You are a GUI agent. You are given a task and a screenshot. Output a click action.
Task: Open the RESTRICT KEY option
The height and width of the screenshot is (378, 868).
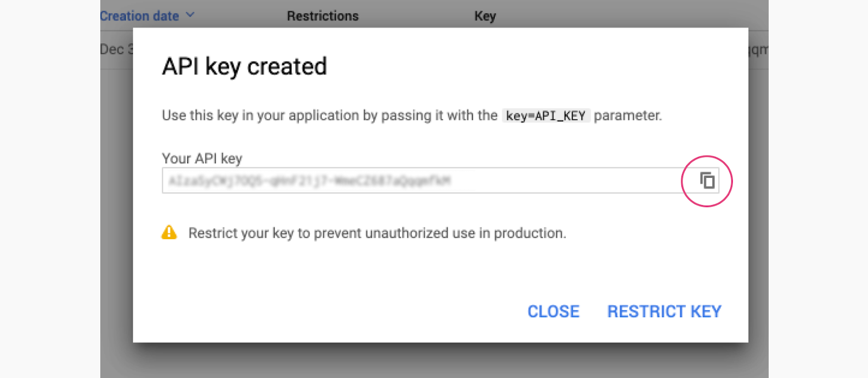pos(664,311)
